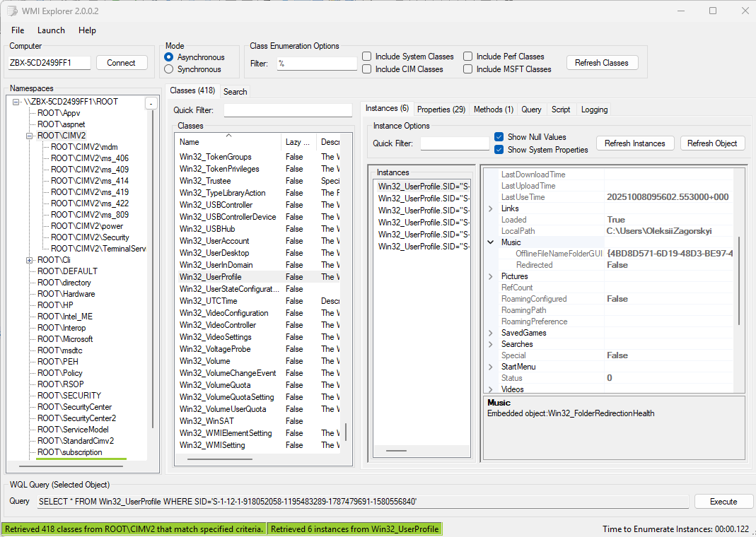Image resolution: width=756 pixels, height=537 pixels.
Task: Uncheck Show Null Values
Action: point(499,137)
